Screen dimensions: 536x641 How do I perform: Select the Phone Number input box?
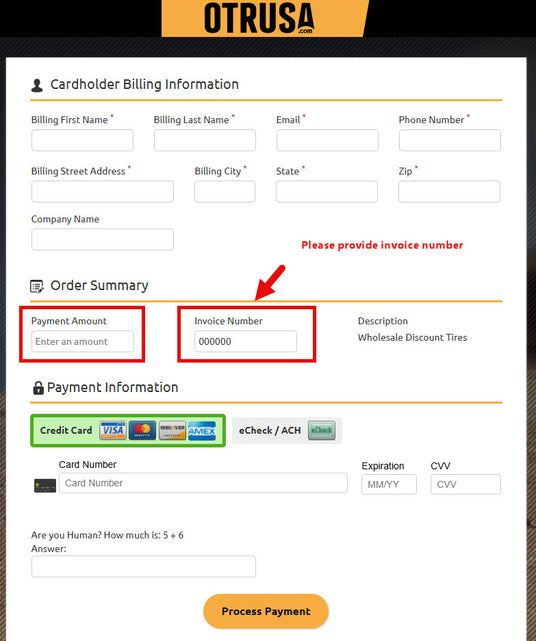coord(450,140)
